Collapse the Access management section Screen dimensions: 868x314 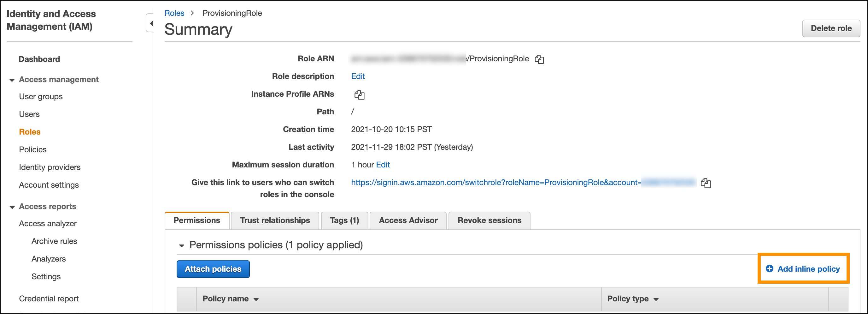[12, 80]
